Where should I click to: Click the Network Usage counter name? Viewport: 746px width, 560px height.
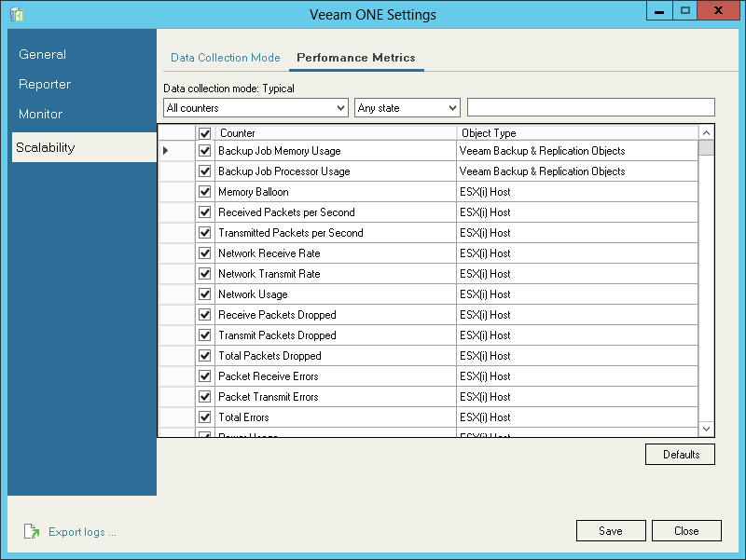[x=253, y=294]
